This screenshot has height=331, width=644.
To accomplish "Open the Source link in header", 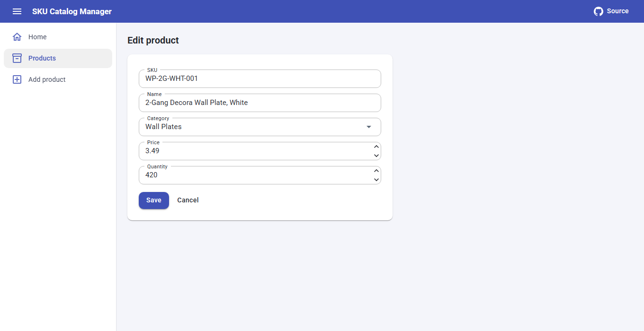I will 611,11.
